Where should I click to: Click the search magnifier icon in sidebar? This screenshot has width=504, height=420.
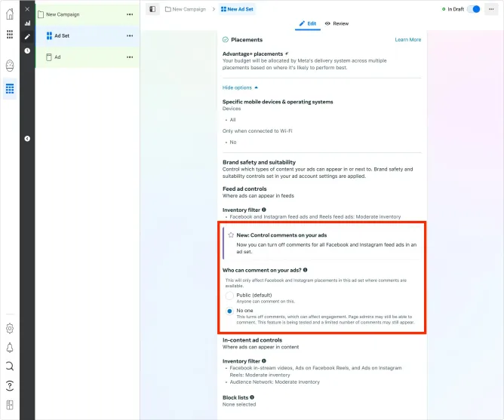click(x=10, y=366)
